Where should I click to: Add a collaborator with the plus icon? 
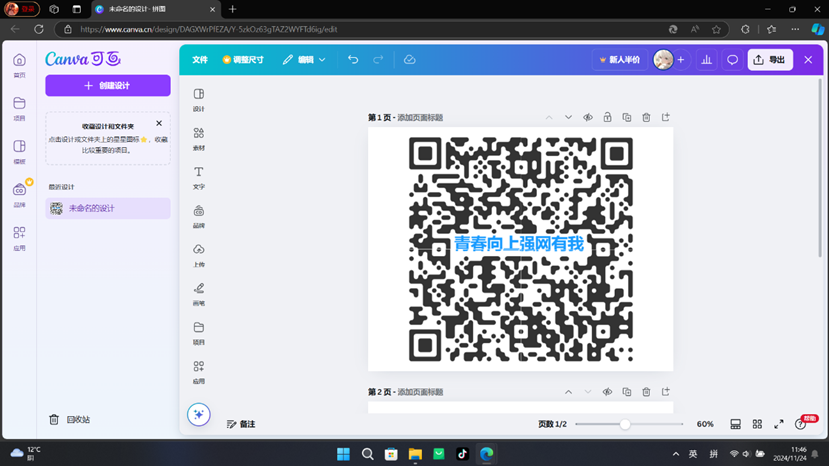[681, 60]
